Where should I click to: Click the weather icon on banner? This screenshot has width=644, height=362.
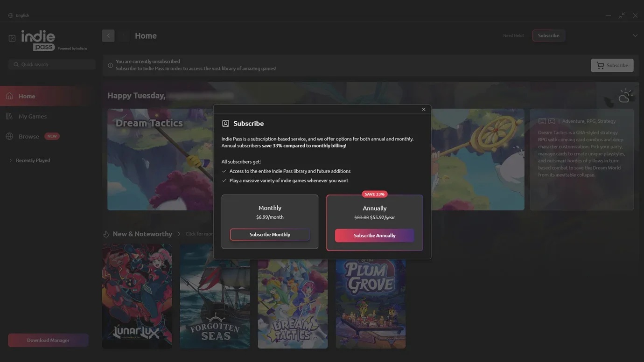click(625, 96)
